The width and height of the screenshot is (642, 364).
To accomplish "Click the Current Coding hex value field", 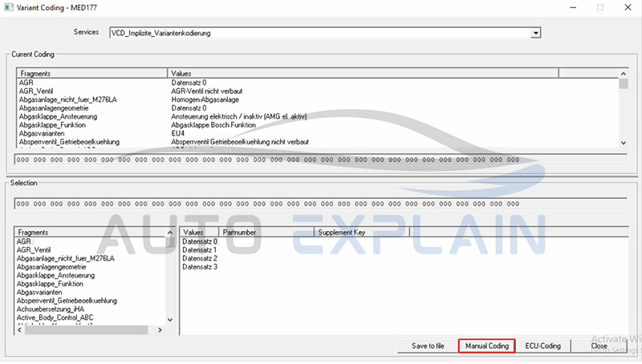I will pyautogui.click(x=320, y=160).
